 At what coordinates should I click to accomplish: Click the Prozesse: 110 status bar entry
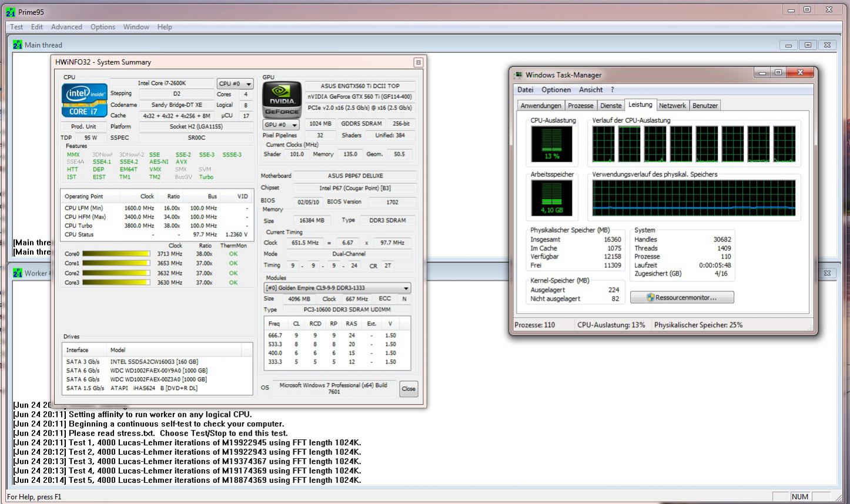point(534,325)
